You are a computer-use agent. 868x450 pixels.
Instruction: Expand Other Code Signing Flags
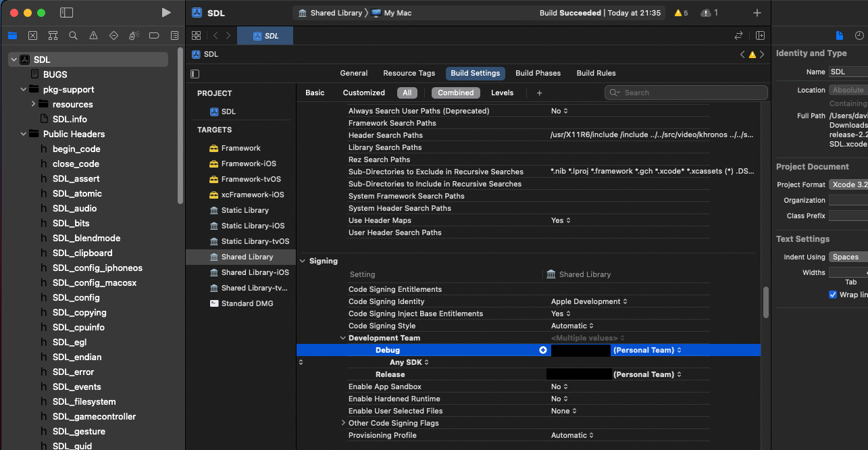pyautogui.click(x=343, y=424)
